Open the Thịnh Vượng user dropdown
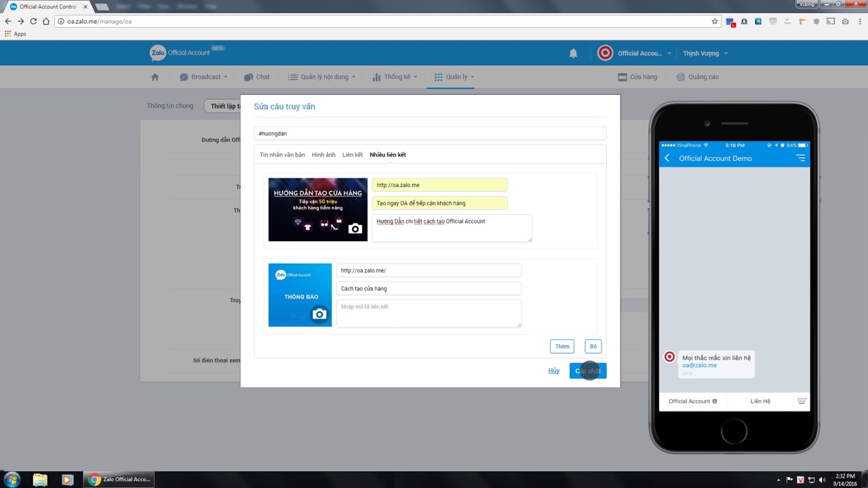This screenshot has height=488, width=868. click(x=705, y=53)
